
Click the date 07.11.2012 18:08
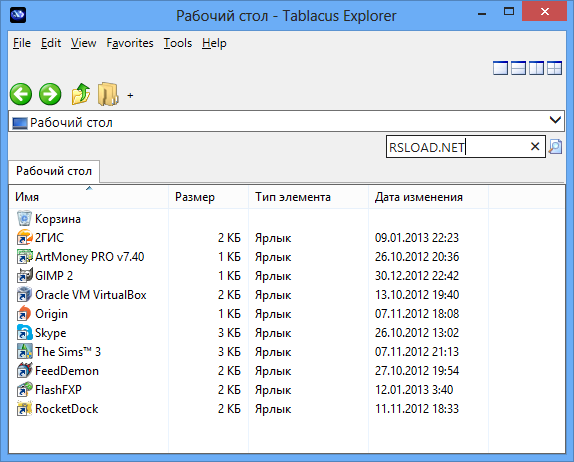(417, 314)
